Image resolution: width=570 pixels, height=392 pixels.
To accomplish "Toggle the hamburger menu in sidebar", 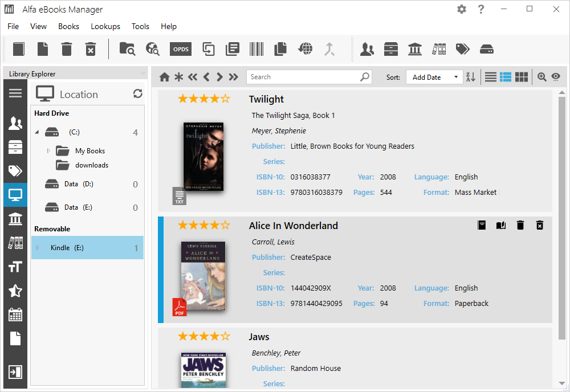I will [15, 93].
